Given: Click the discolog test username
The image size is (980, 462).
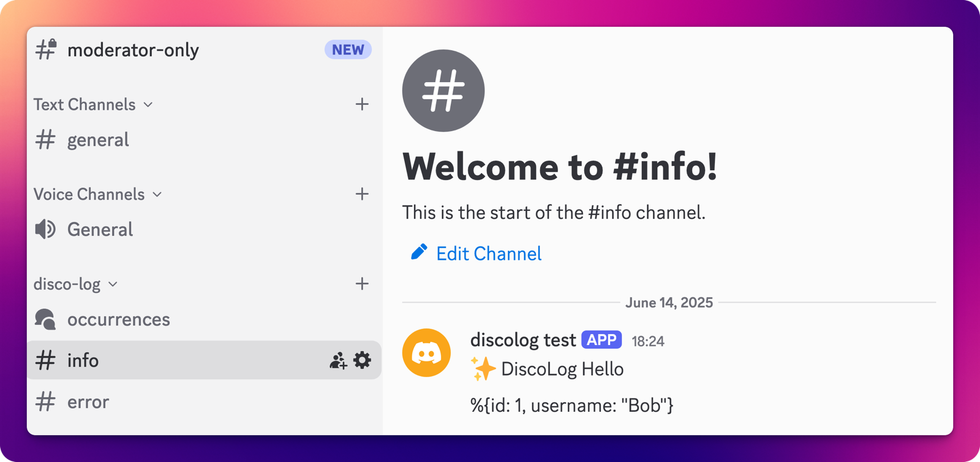Looking at the screenshot, I should [x=522, y=340].
